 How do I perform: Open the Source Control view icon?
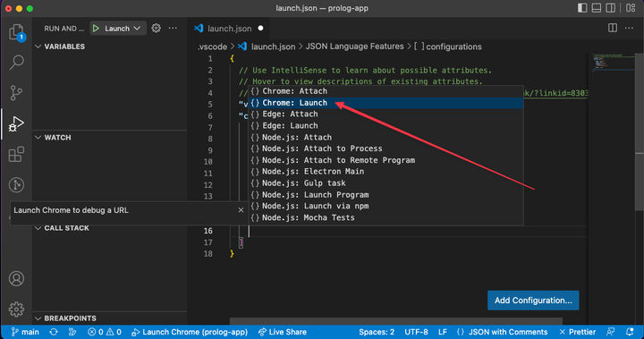coord(16,93)
